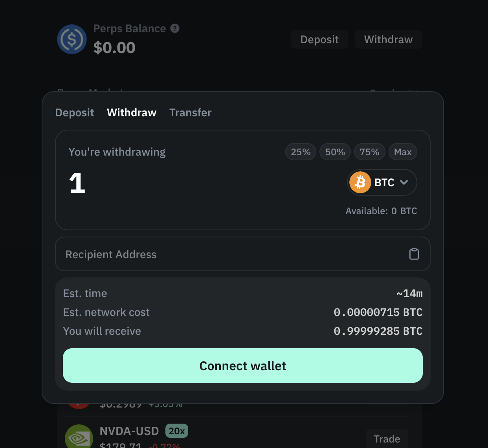Image resolution: width=488 pixels, height=448 pixels.
Task: Click the orange Bitcoin logo icon
Action: [360, 182]
